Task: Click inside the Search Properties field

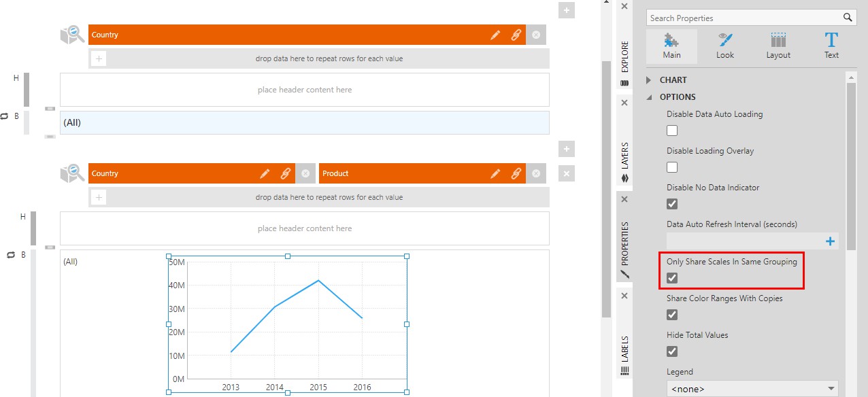Action: click(x=741, y=18)
